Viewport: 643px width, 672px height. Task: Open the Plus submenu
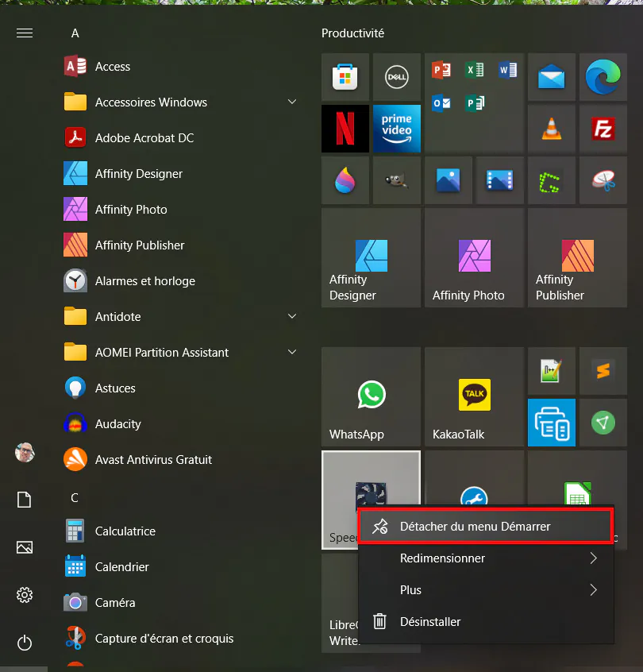[486, 589]
